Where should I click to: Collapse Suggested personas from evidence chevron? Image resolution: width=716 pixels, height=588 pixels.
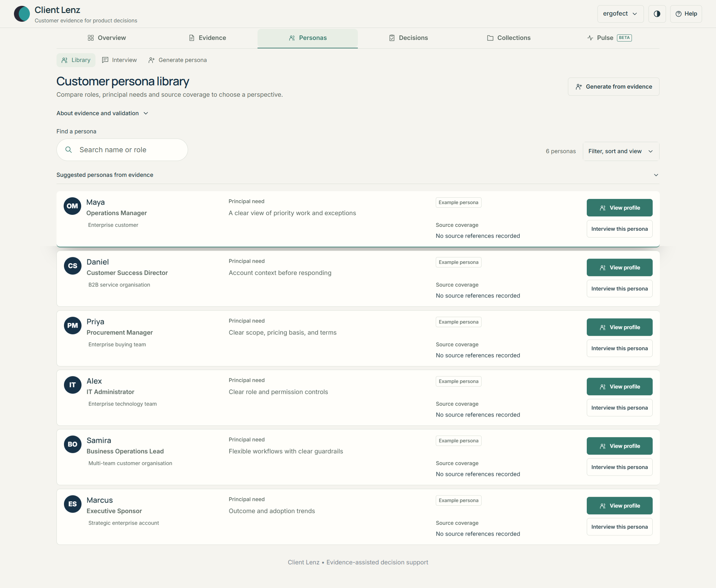(x=656, y=175)
